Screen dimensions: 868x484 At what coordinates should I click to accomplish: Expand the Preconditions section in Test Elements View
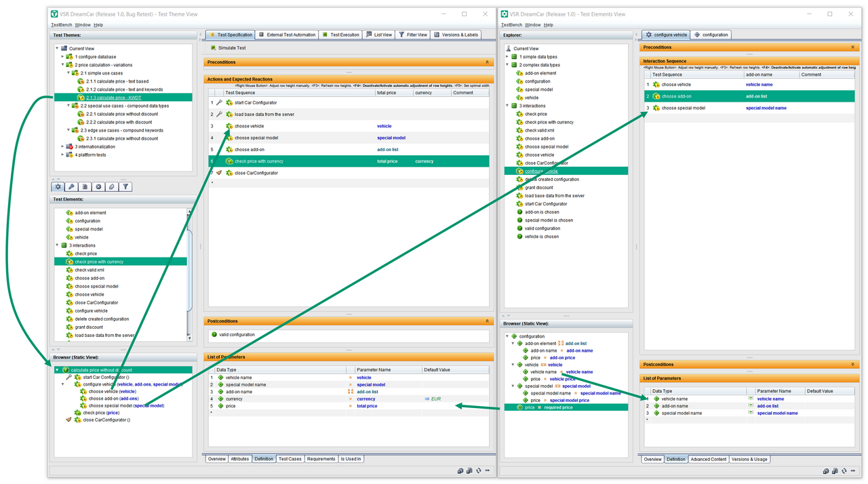coord(853,47)
